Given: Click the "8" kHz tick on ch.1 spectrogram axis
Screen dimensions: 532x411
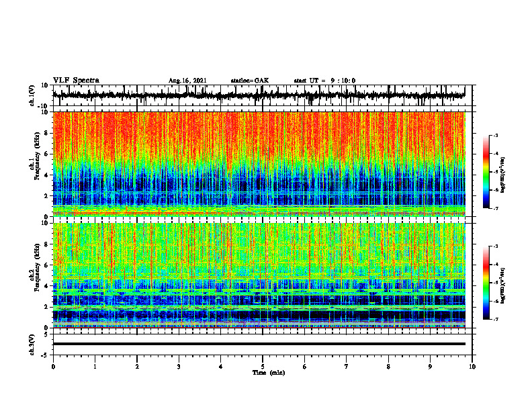Looking at the screenshot, I should [46, 133].
